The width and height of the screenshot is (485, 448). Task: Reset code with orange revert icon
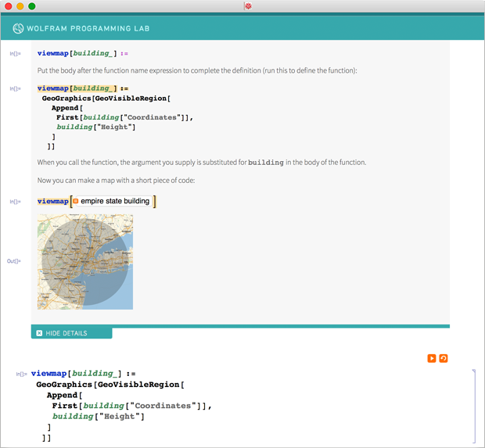(444, 358)
